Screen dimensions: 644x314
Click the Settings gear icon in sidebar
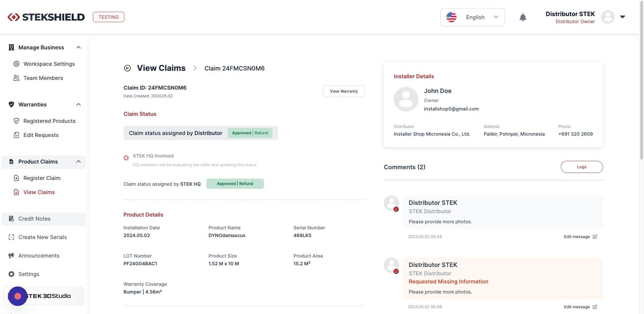(x=11, y=274)
